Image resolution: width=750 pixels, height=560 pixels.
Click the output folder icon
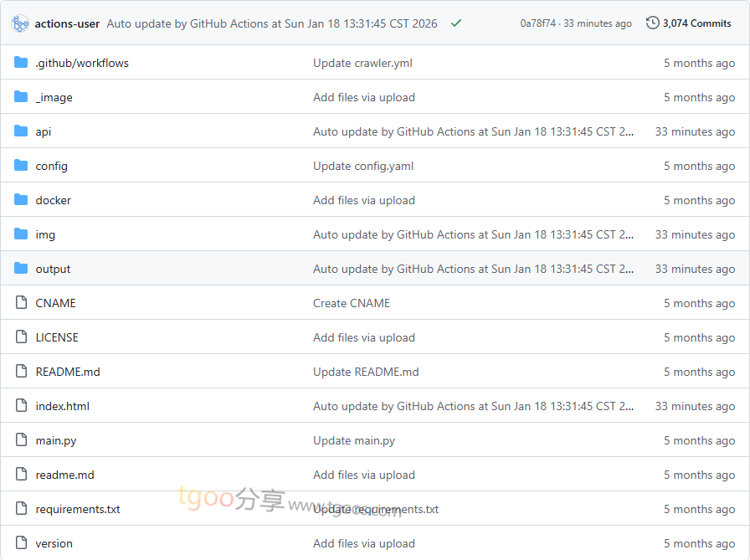[21, 269]
